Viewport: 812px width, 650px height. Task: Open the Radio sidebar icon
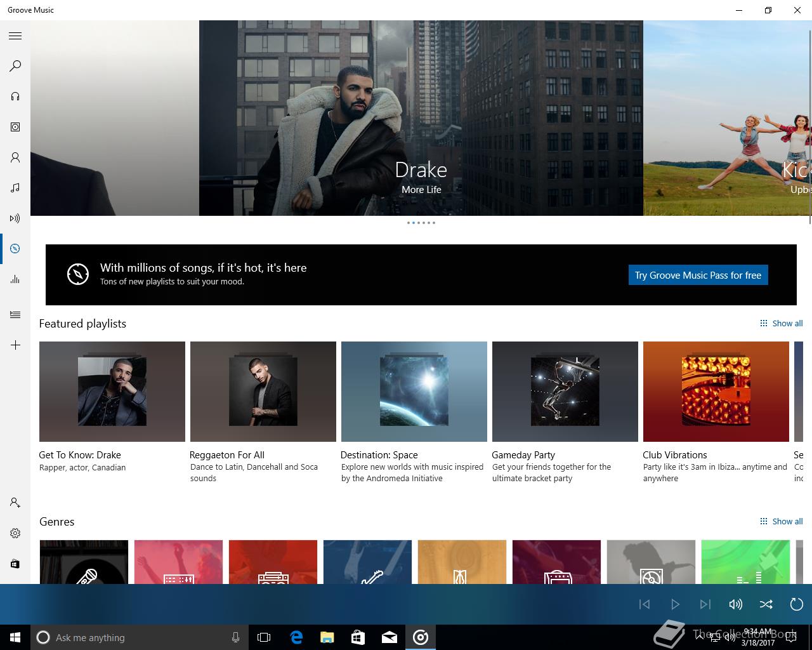click(x=15, y=218)
